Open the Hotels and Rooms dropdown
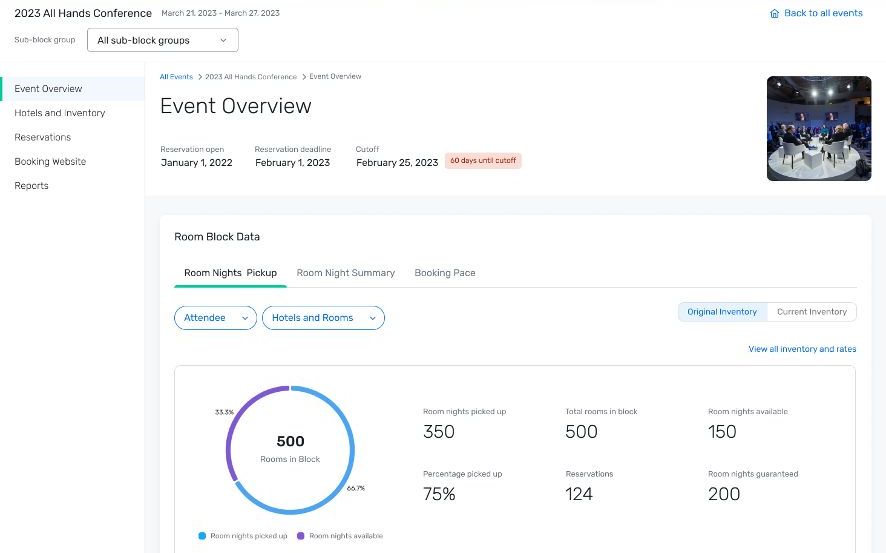The image size is (886, 553). pyautogui.click(x=323, y=318)
